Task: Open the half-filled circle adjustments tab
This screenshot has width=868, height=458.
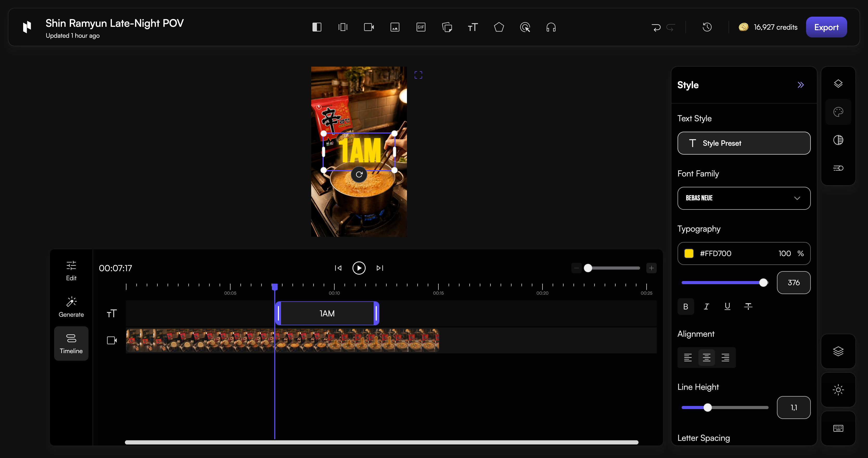Action: pos(838,140)
